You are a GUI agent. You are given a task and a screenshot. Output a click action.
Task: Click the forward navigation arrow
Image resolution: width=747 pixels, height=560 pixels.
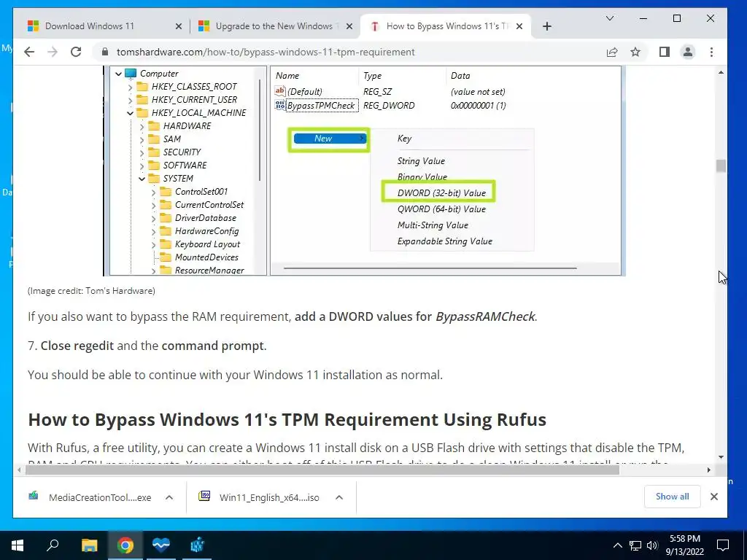[x=53, y=52]
